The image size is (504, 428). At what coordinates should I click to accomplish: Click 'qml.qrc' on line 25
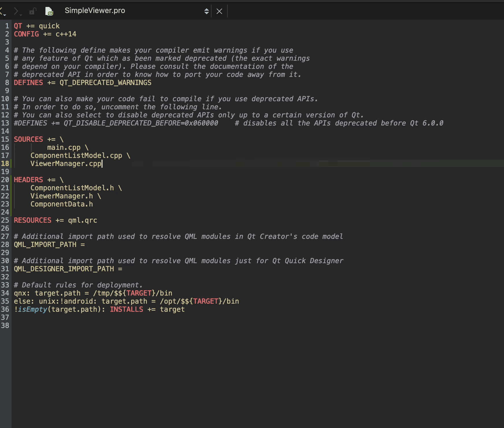pos(83,220)
